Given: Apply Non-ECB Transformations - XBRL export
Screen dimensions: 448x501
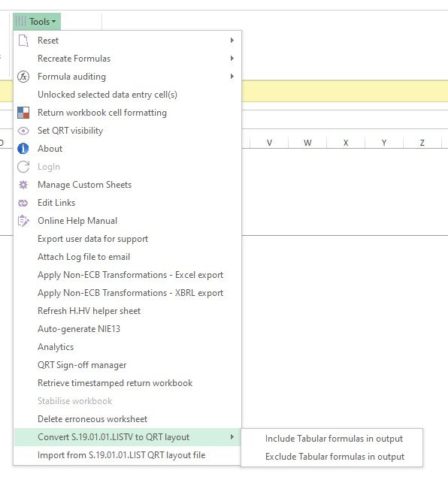Looking at the screenshot, I should click(127, 293).
